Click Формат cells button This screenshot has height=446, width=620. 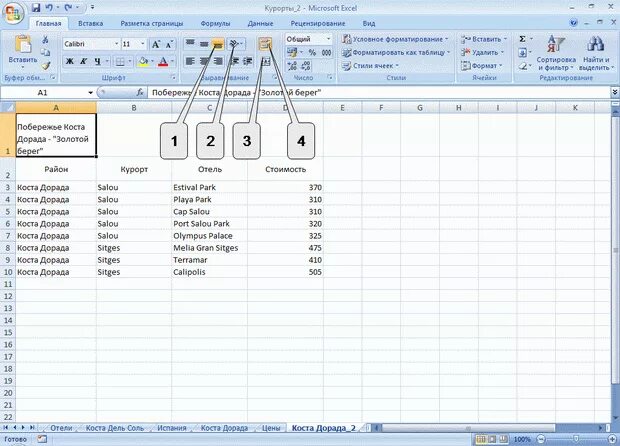tap(482, 66)
